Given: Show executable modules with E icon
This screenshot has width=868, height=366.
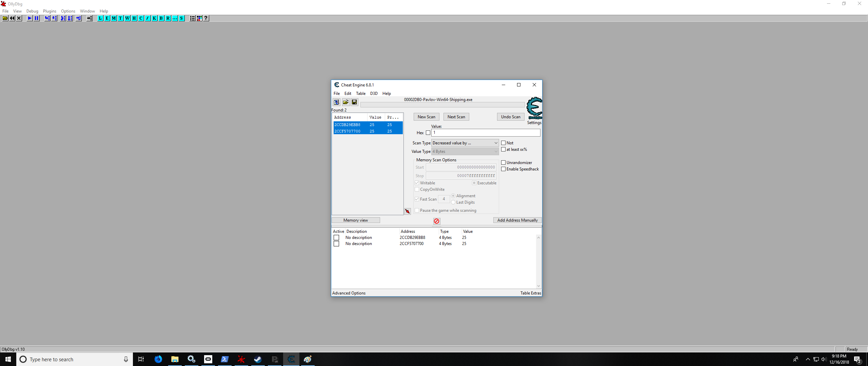Looking at the screenshot, I should pos(107,18).
